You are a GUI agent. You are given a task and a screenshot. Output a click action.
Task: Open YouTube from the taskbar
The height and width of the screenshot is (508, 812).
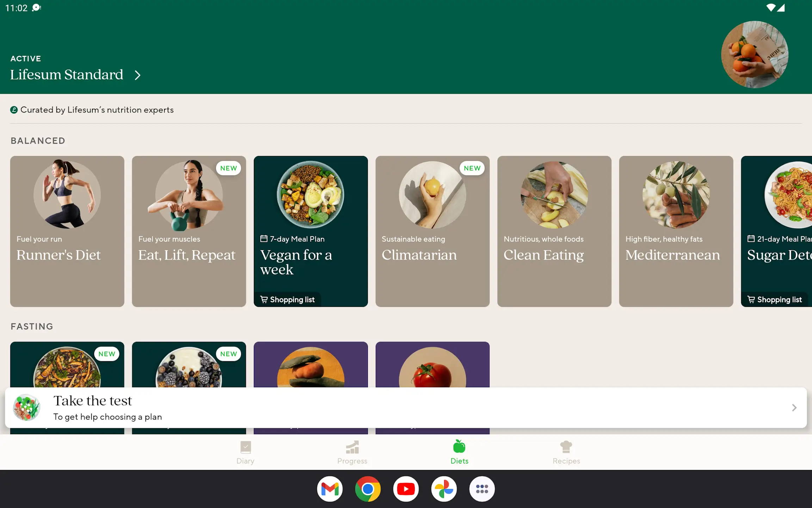tap(406, 489)
